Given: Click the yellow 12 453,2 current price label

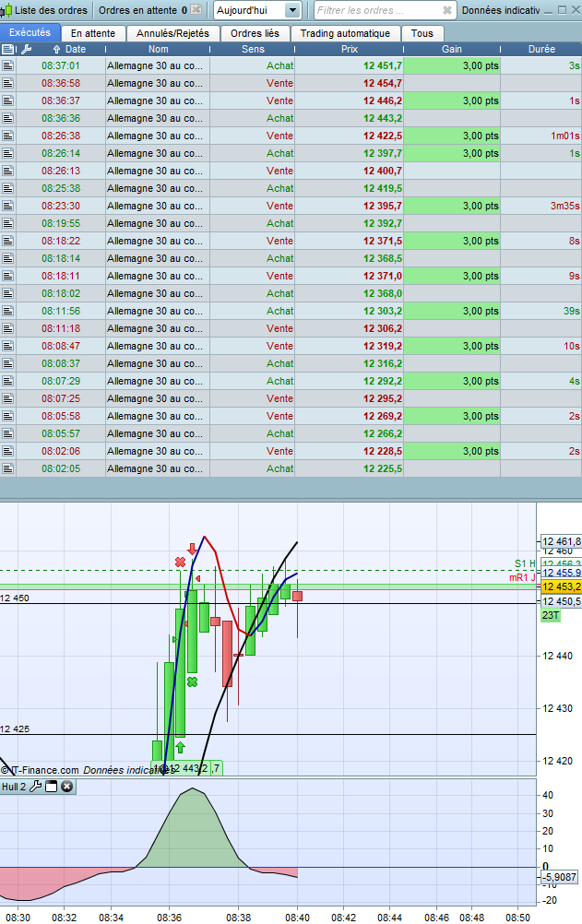Looking at the screenshot, I should [x=562, y=586].
